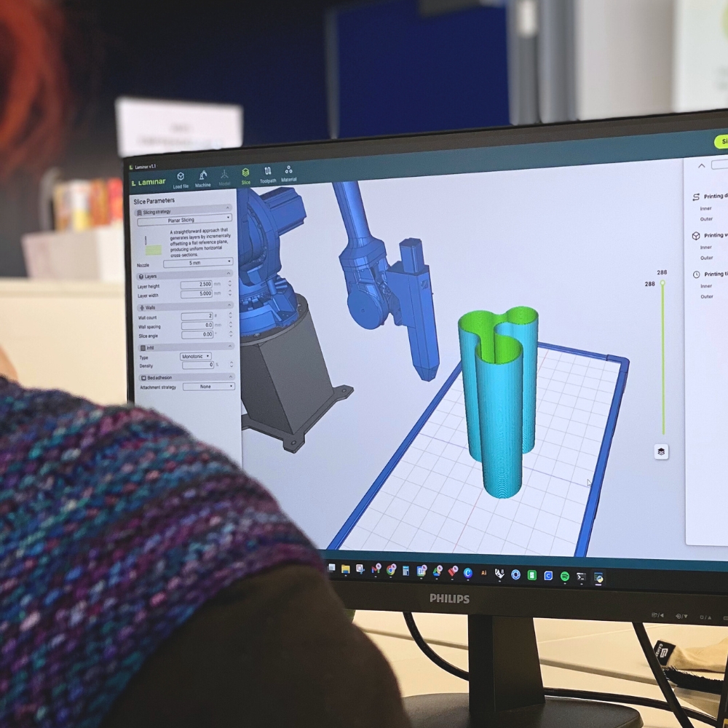
Task: Click the Slicing strategy section icon
Action: pos(139,213)
